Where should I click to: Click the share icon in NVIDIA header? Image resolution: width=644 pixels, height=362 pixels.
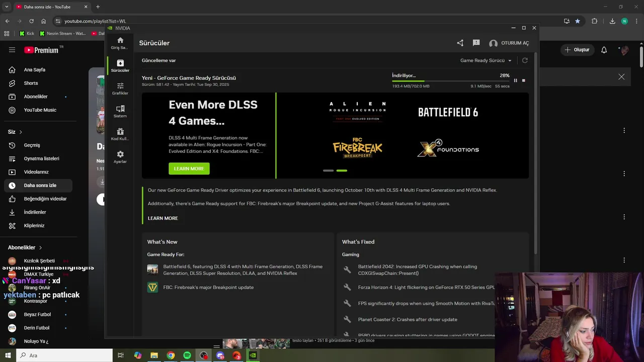pyautogui.click(x=460, y=43)
